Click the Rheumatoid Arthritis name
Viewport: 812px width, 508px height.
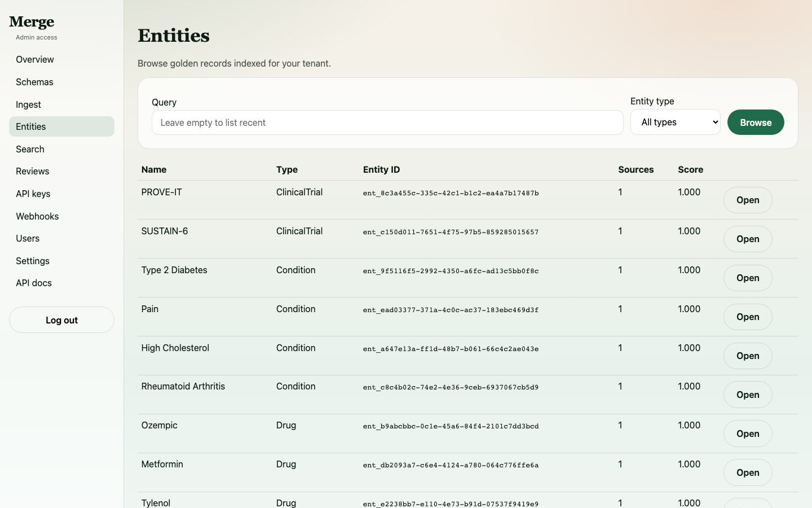click(183, 386)
